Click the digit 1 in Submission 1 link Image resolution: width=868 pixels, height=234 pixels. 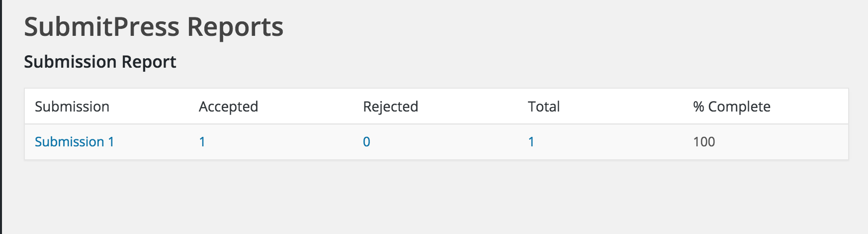point(111,142)
